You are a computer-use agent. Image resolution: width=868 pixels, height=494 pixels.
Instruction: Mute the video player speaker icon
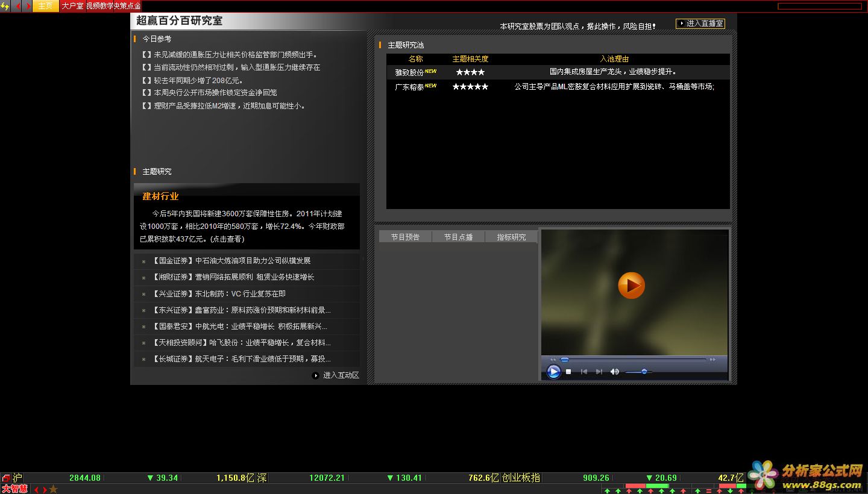click(x=614, y=372)
